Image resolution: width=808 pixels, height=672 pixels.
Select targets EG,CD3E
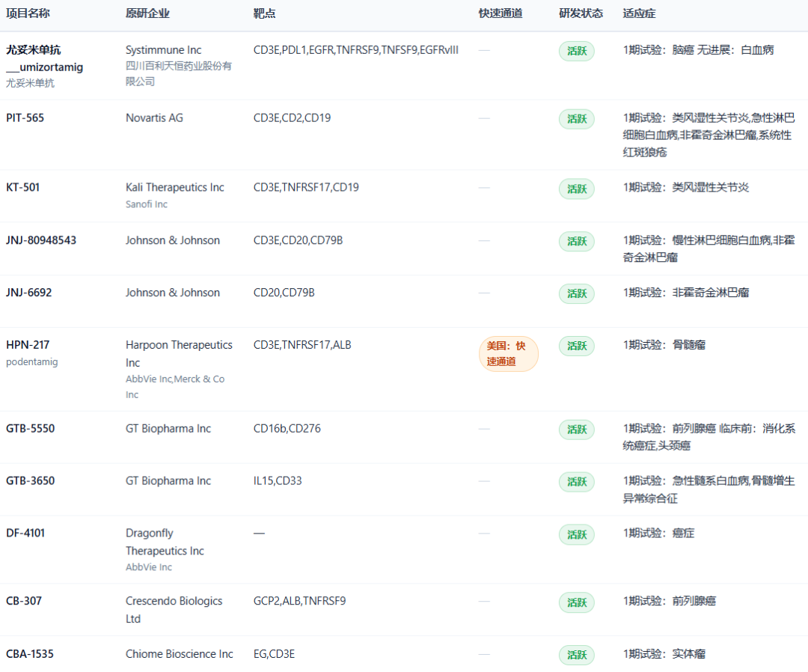274,654
